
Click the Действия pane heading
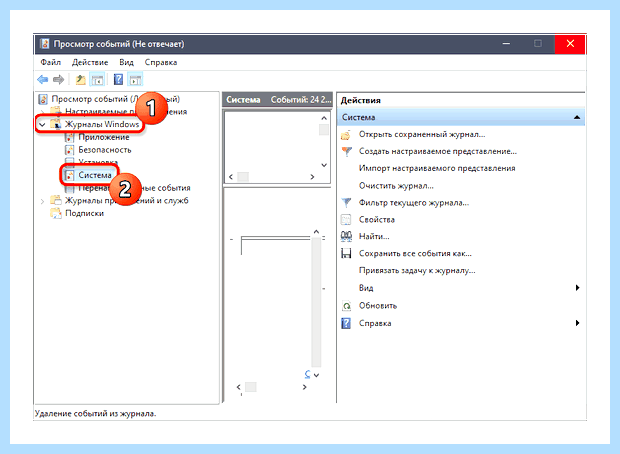(360, 100)
